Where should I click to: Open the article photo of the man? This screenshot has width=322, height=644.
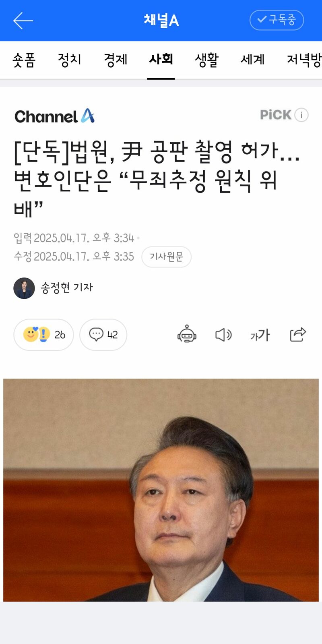(161, 490)
